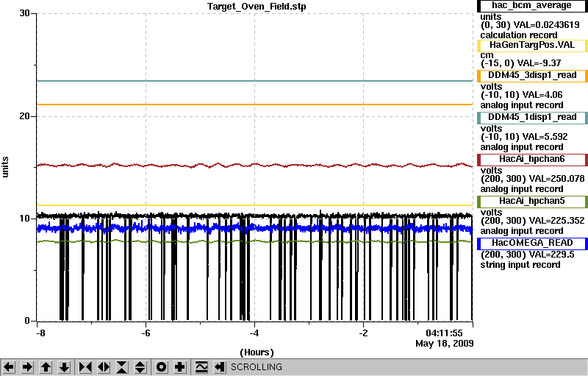Click the (Hours) x-axis label
Screen dimensions: 588x376
click(257, 352)
